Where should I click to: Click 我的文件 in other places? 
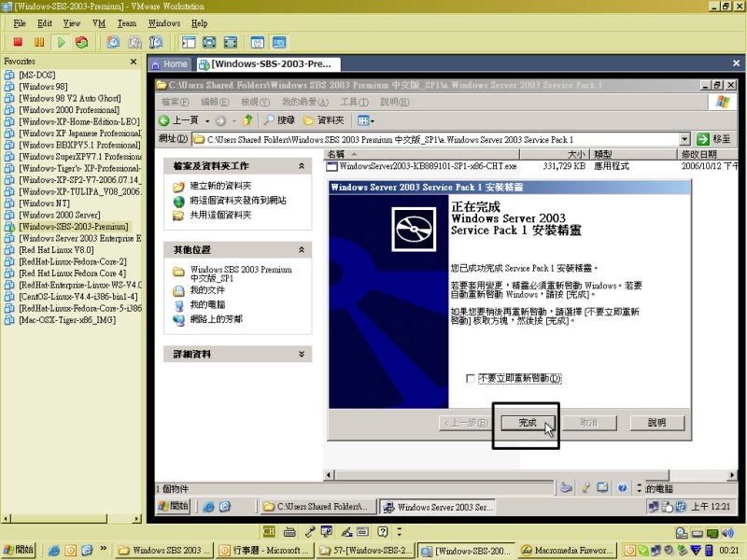point(207,290)
